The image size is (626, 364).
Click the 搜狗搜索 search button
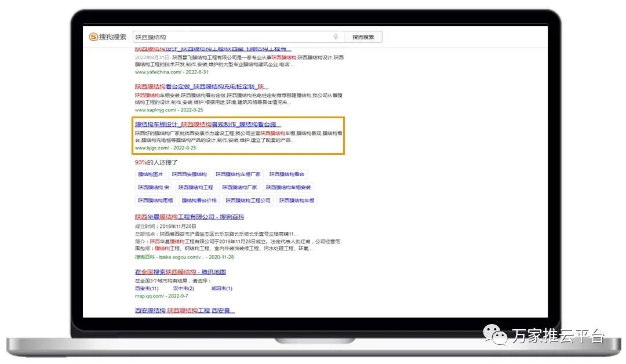point(363,37)
